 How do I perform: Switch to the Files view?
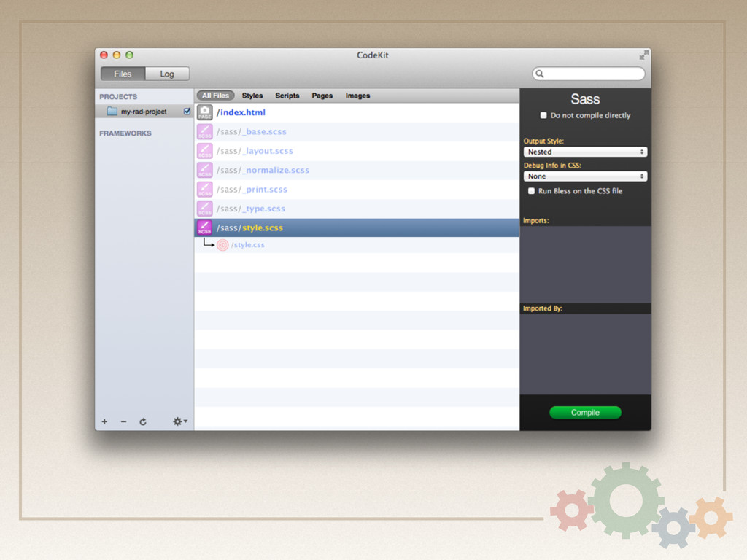point(123,74)
